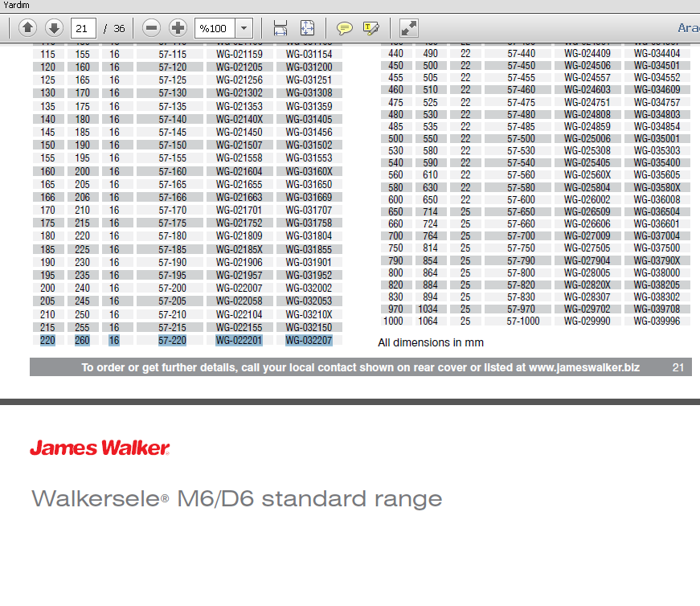Select the cell reading 57-650
This screenshot has width=700, height=606.
(521, 211)
